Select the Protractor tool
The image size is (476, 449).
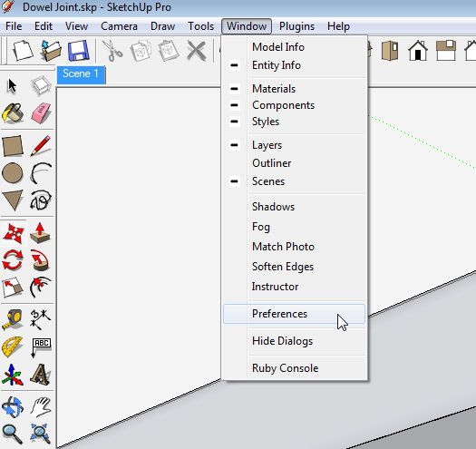(13, 347)
